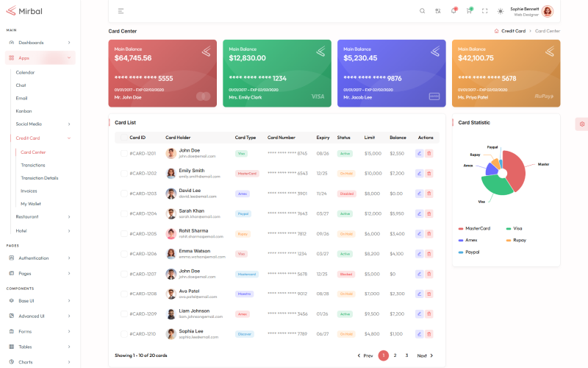Viewport: 588px width, 368px height.
Task: Check the box for #CARD-1202
Action: [123, 174]
